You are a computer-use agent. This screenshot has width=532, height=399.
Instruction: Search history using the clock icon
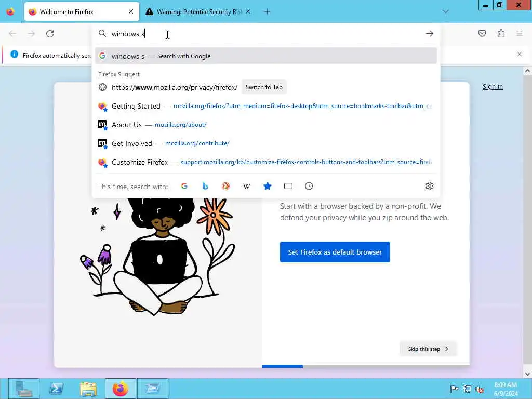[x=309, y=186]
